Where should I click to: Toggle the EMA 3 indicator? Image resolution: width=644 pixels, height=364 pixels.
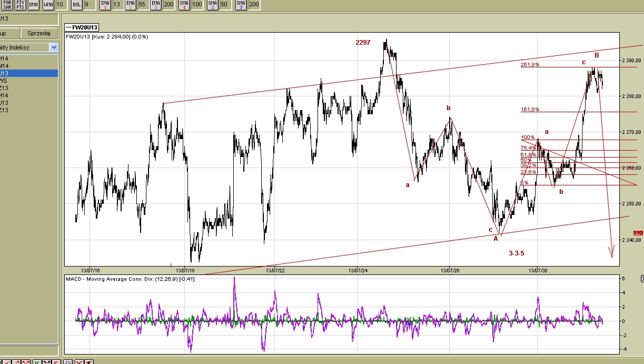coord(156,4)
